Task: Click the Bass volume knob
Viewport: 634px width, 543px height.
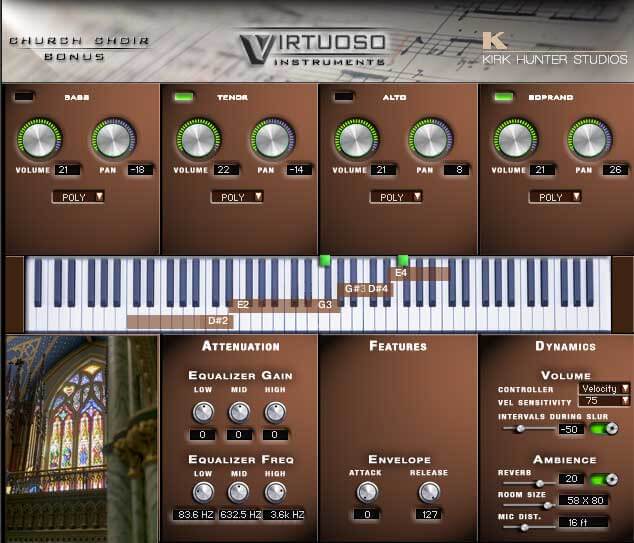Action: (x=39, y=139)
